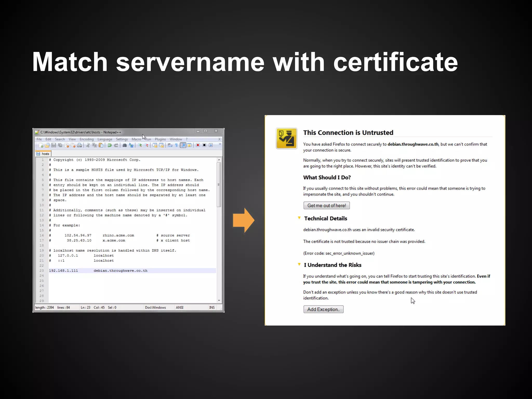Open the Search menu
This screenshot has height=399, width=532.
point(60,139)
